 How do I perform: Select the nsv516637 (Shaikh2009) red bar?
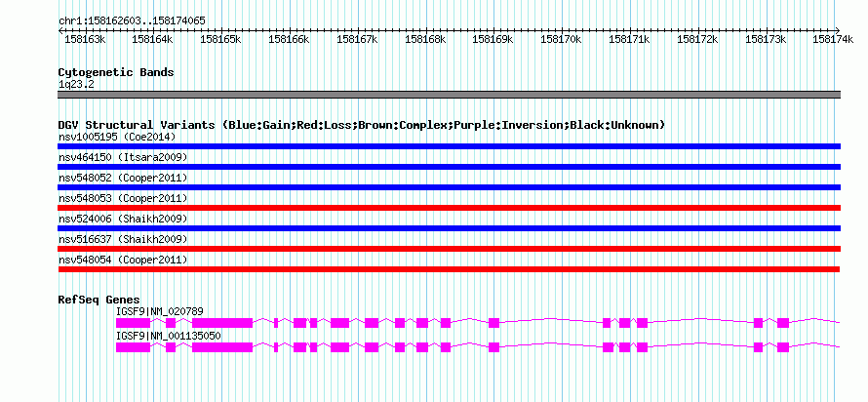click(449, 249)
